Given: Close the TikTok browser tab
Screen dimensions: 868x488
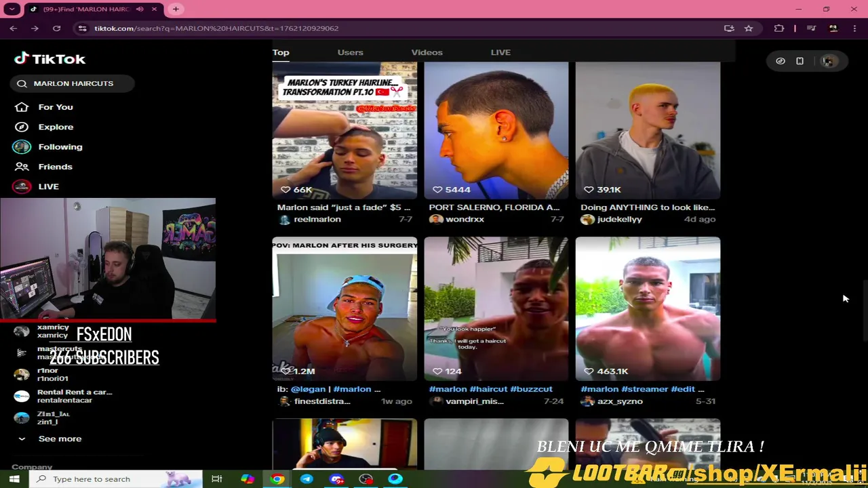Looking at the screenshot, I should point(155,9).
